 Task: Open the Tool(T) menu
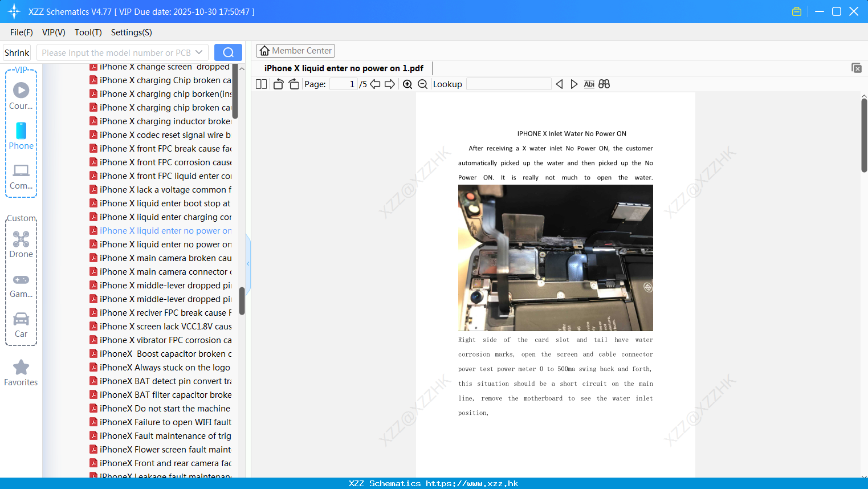[x=88, y=32]
